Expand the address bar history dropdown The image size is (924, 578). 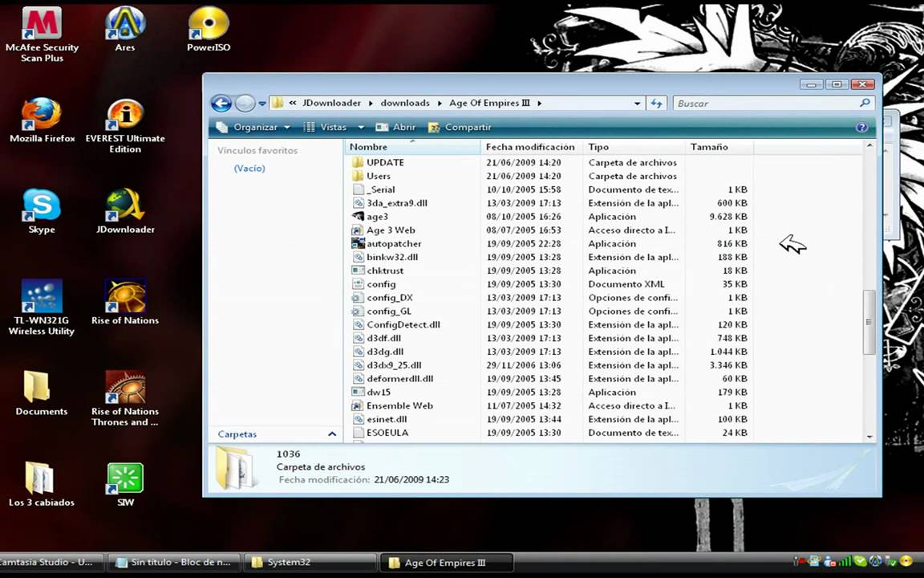[637, 104]
